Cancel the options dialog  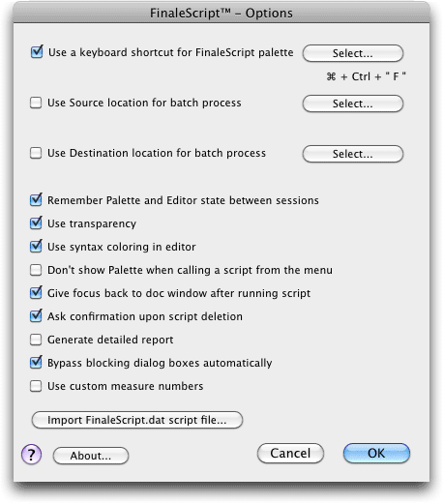pos(290,453)
